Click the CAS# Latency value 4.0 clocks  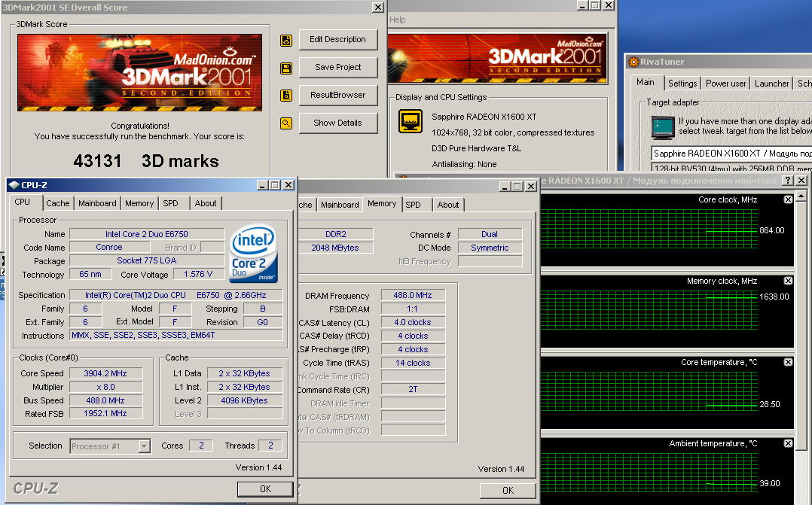[413, 322]
